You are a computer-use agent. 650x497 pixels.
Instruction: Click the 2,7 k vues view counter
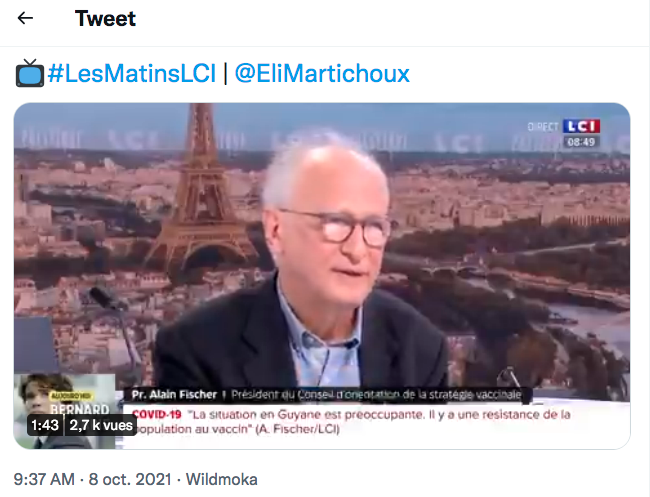(x=101, y=425)
